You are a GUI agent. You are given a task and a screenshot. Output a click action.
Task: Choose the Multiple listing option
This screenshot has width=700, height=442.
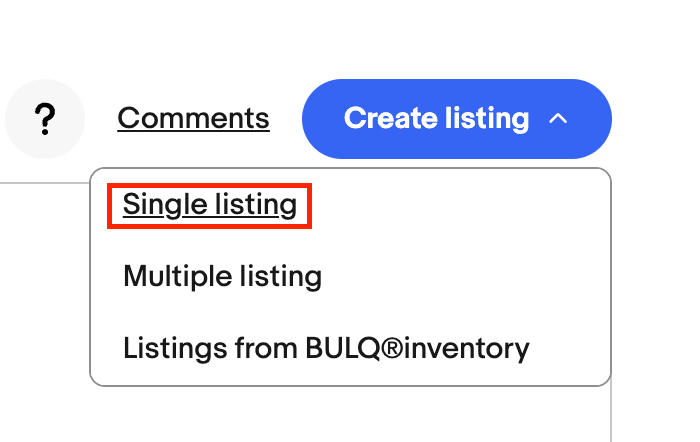222,276
